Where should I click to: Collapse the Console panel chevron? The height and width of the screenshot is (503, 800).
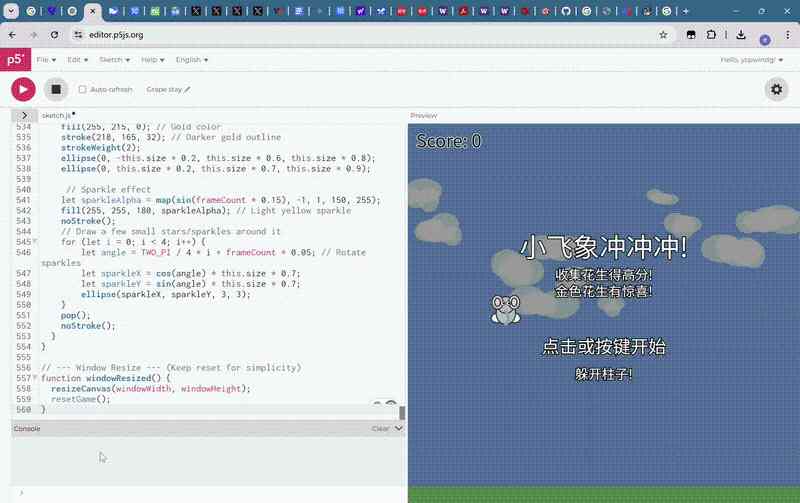399,428
